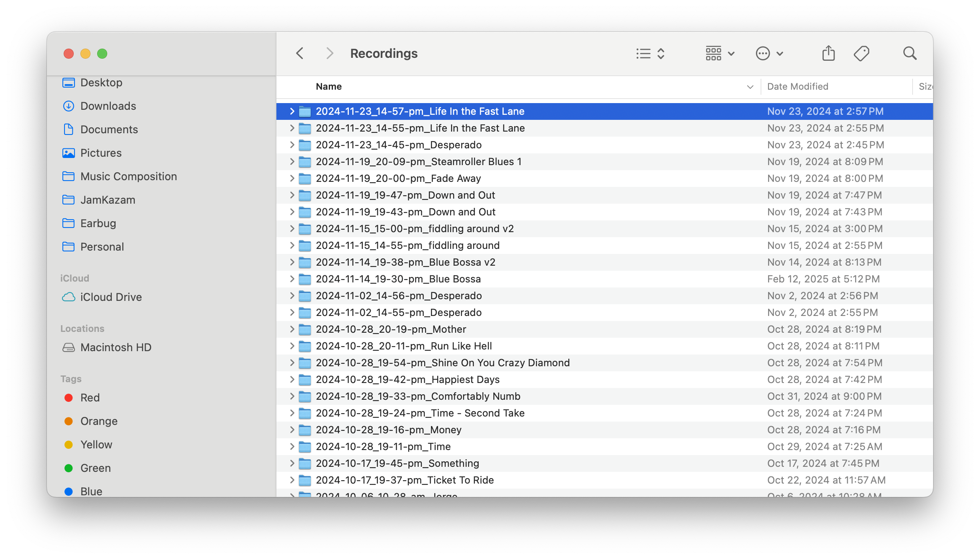Click the forward navigation chevron
The width and height of the screenshot is (980, 559).
[330, 54]
